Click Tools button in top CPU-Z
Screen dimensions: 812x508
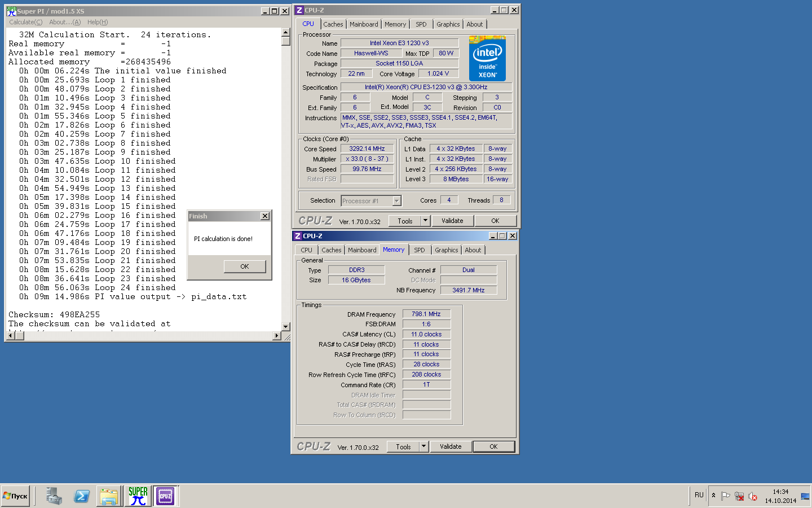pyautogui.click(x=405, y=221)
